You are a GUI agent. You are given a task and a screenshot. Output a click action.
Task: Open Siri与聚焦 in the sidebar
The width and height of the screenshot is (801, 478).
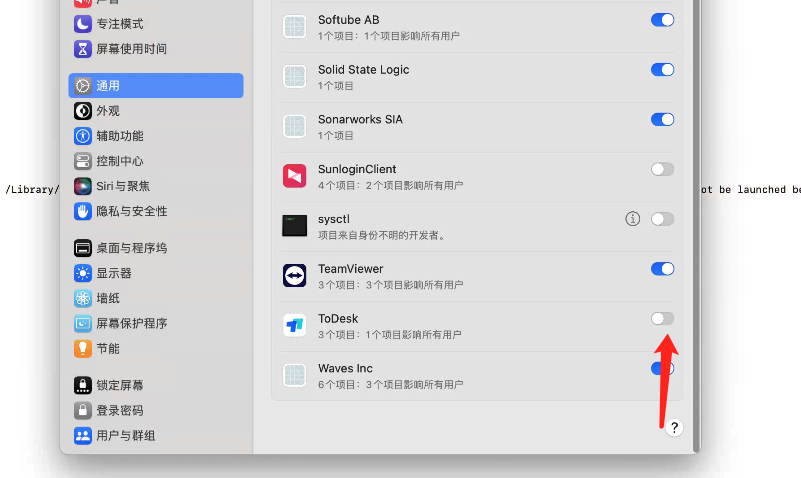[156, 186]
